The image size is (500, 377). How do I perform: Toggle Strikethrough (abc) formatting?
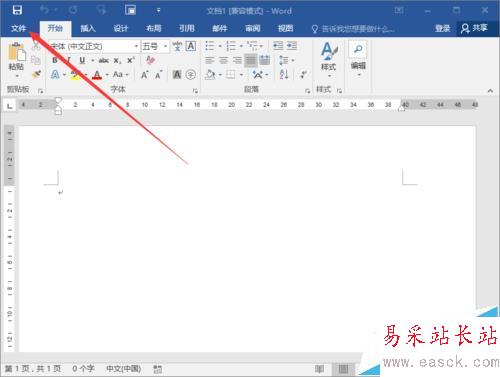pos(104,60)
